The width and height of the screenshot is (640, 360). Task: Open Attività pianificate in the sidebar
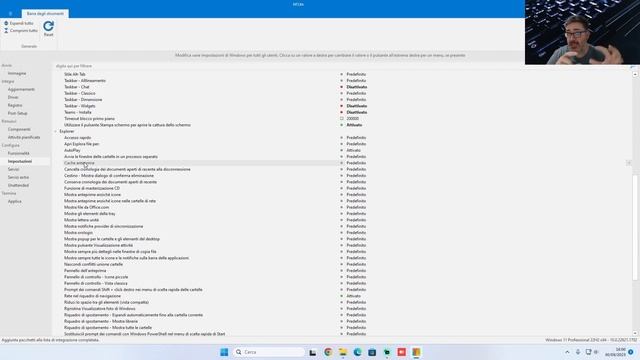click(x=24, y=137)
